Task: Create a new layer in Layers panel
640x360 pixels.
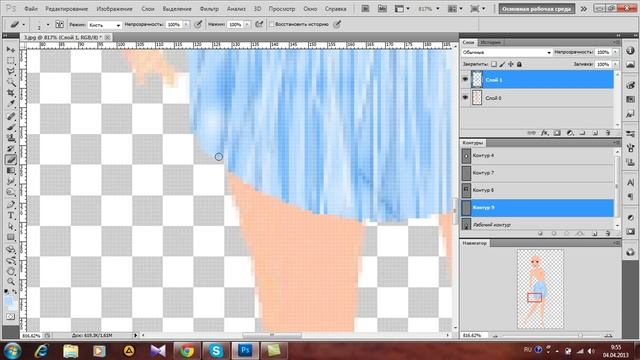Action: point(595,133)
